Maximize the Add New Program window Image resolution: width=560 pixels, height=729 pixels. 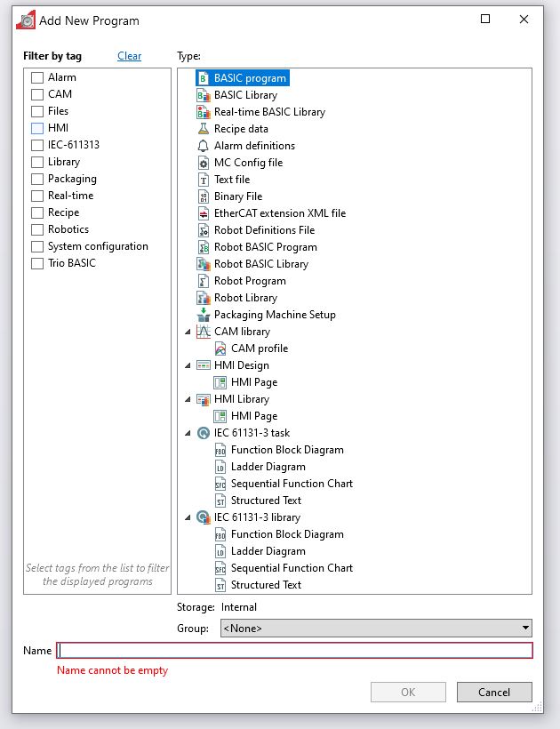pos(485,19)
